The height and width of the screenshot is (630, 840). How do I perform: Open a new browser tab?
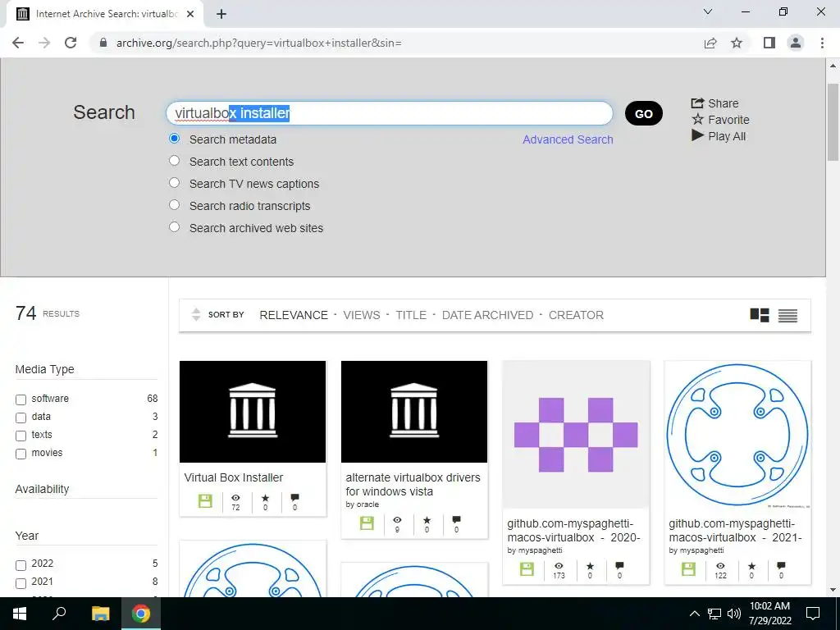point(221,14)
